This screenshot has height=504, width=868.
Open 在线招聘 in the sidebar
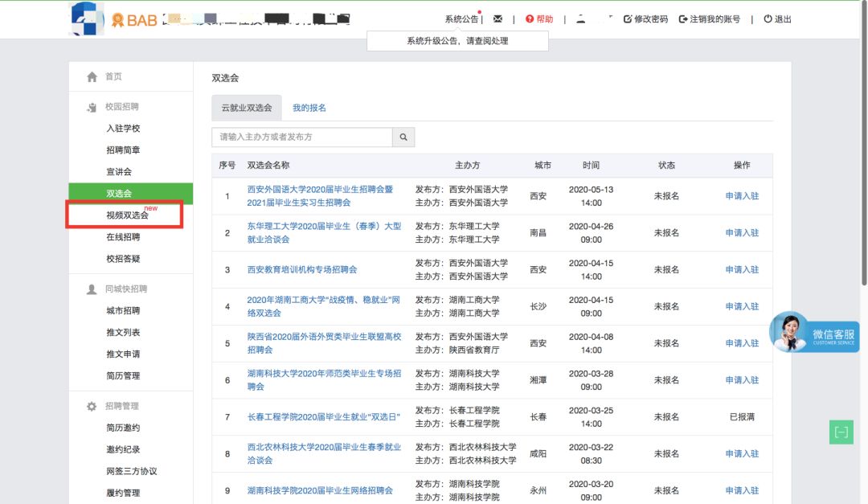[123, 237]
